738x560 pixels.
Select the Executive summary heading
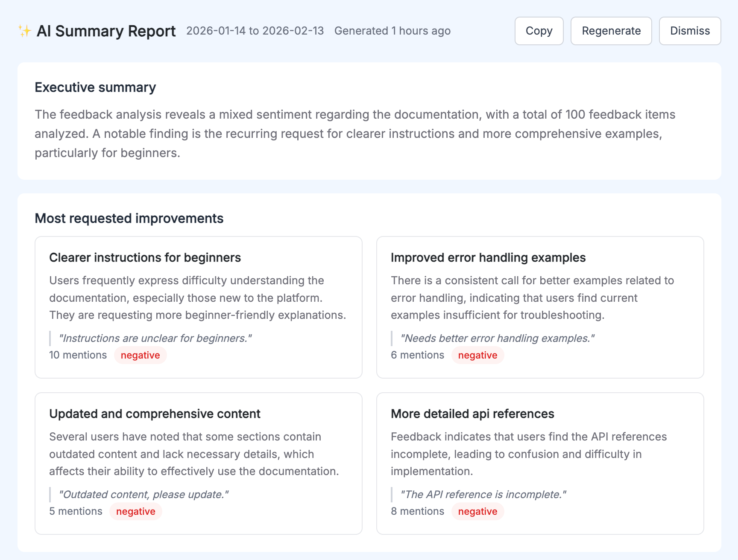(x=95, y=87)
